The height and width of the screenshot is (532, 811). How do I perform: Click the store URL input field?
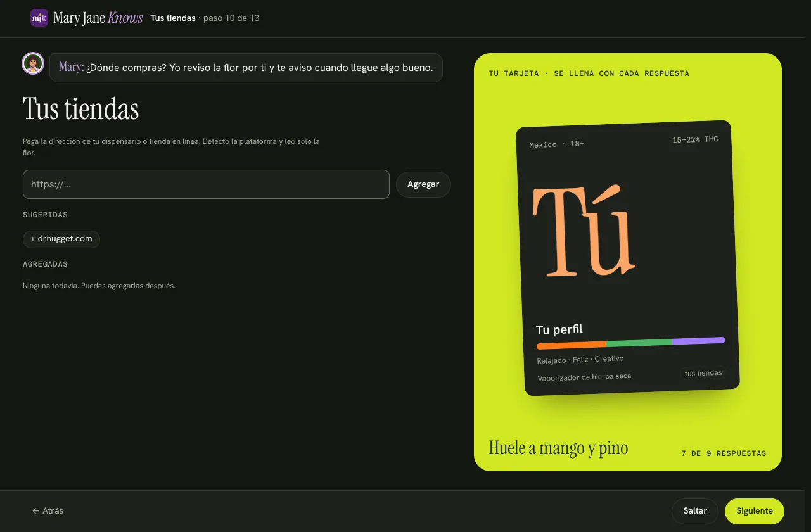(x=206, y=184)
